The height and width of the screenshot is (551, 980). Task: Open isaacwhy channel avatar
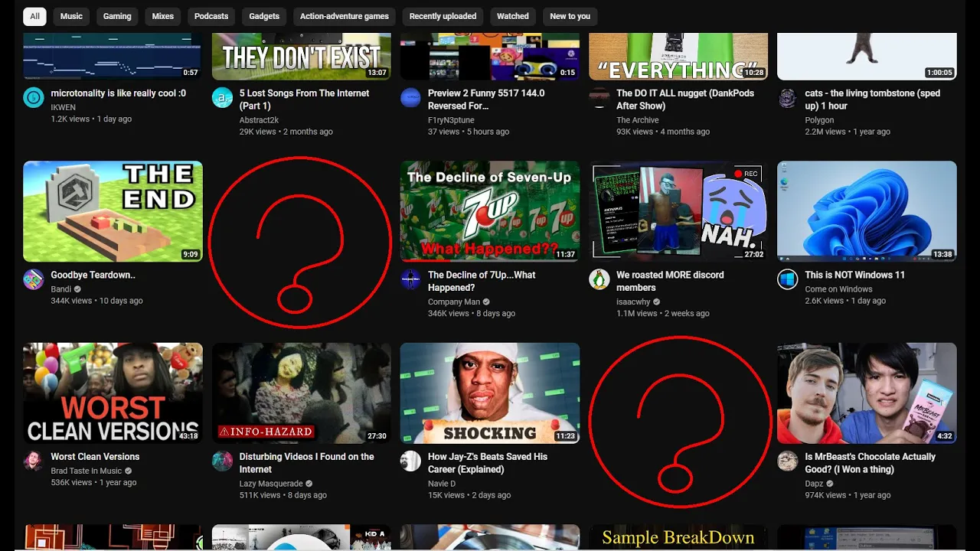[x=599, y=279]
